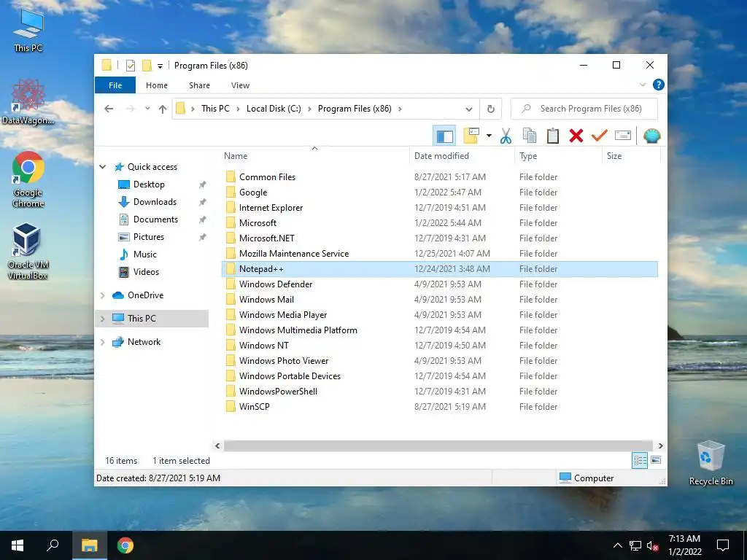
Task: Click the Properties checkmark icon in title bar
Action: 130,66
